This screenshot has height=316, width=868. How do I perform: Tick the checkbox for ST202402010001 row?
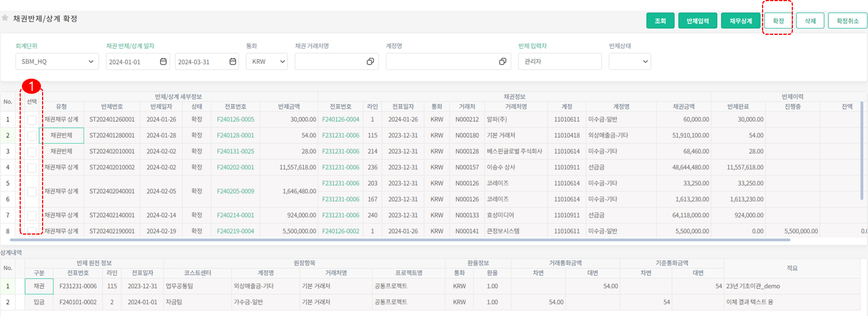32,152
